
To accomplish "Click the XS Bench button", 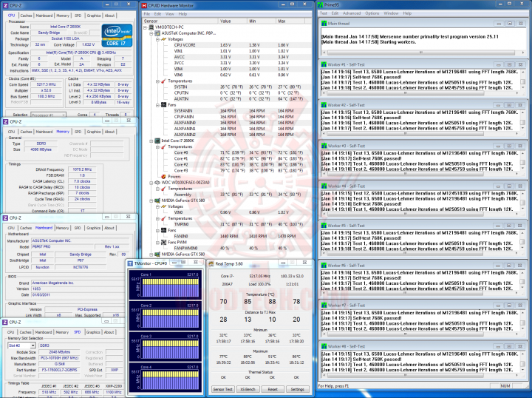I will (248, 389).
